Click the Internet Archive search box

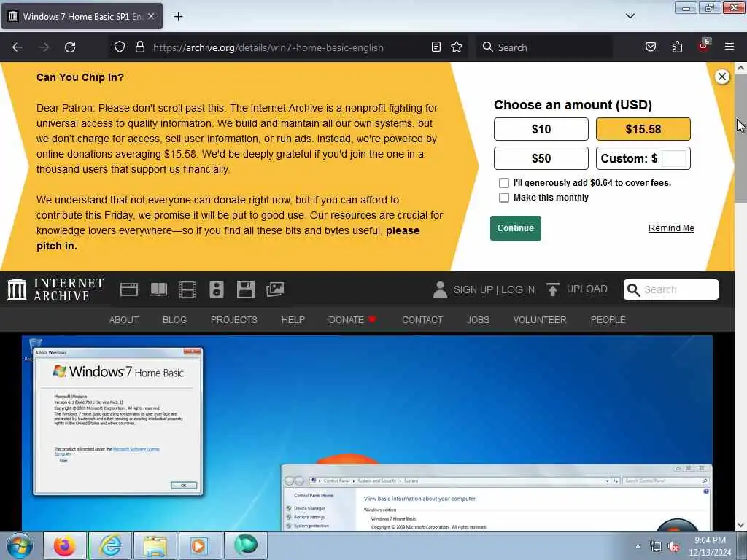(671, 289)
